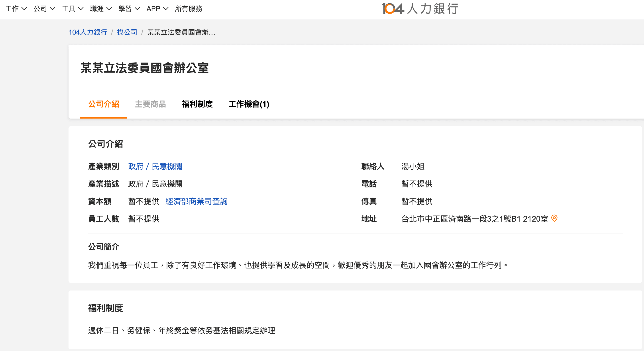This screenshot has width=644, height=351.
Task: Click the 聯絡人 label
Action: [373, 166]
